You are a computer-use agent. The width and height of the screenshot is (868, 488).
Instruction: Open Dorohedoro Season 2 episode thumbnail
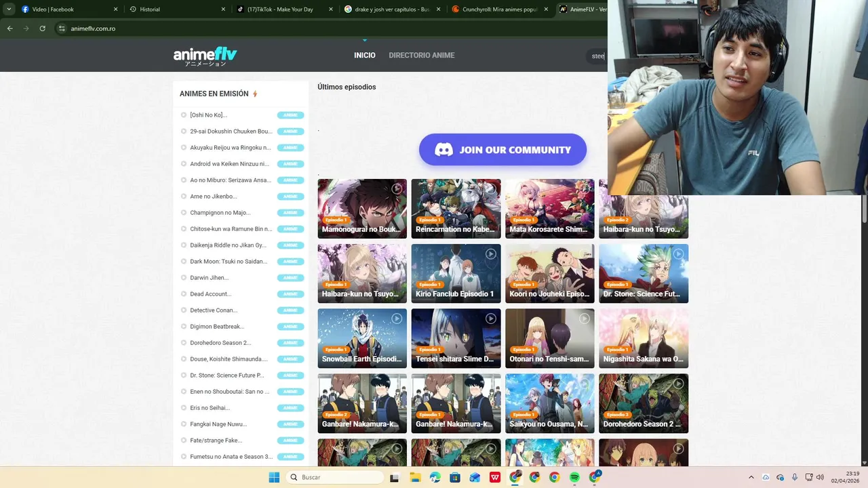click(x=644, y=403)
